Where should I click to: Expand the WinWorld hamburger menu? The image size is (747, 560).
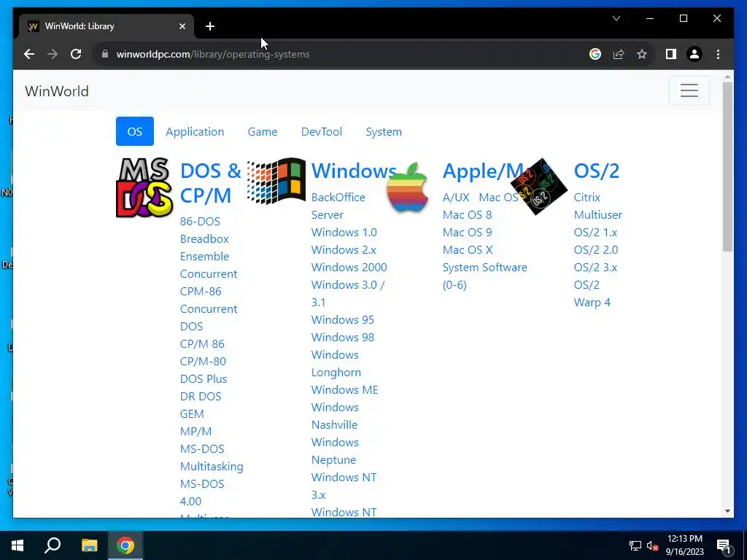click(x=689, y=90)
